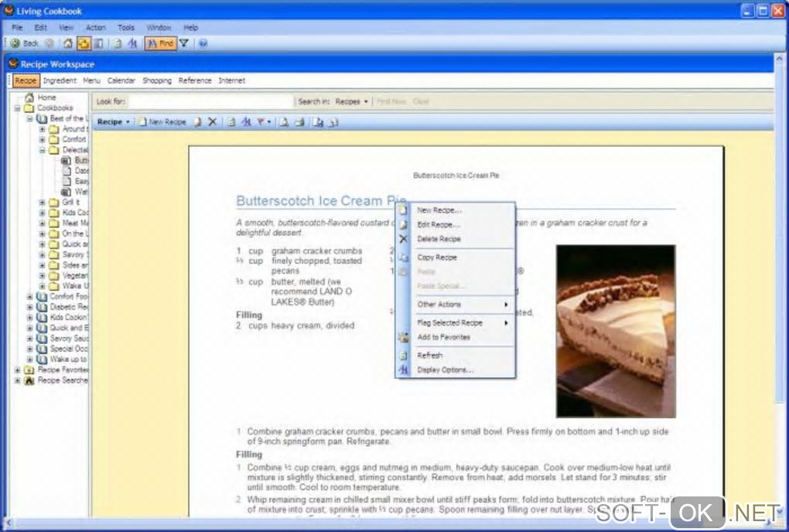Click the Export icon in recipe toolbar
Screen dimensions: 789x532
(318, 122)
